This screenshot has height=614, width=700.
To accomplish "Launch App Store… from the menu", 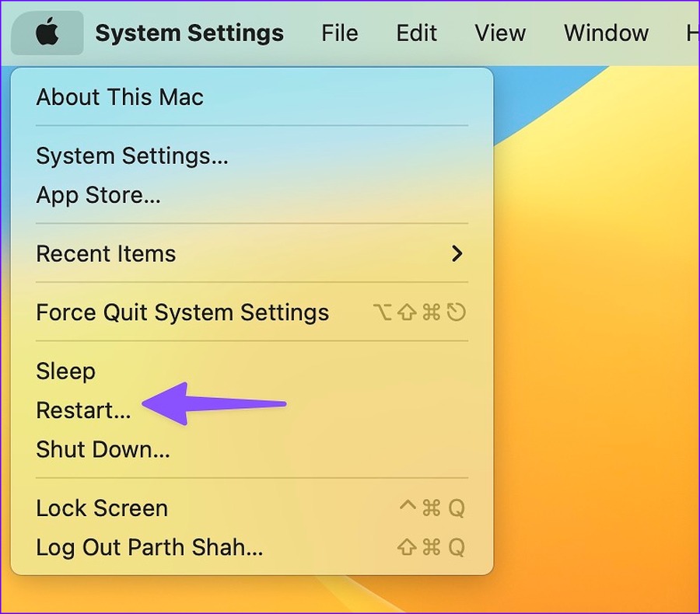I will 252,195.
